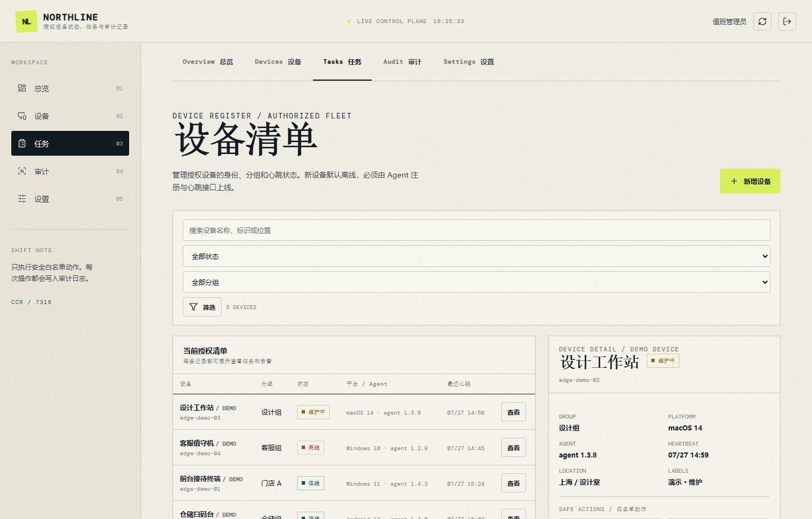The width and height of the screenshot is (812, 519).
Task: Click the 5 DEVICES count label
Action: pyautogui.click(x=241, y=307)
